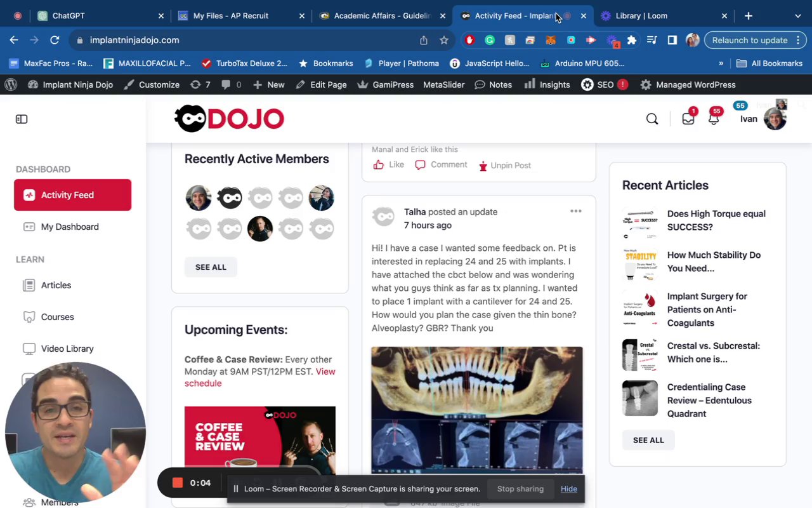Open Talha's profile name link
This screenshot has height=508, width=812.
tap(415, 212)
